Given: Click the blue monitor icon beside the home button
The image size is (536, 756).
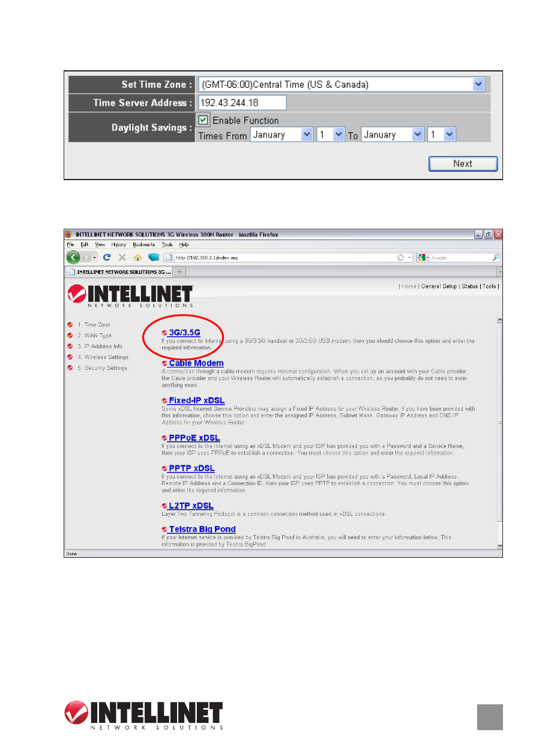Looking at the screenshot, I should [x=153, y=257].
